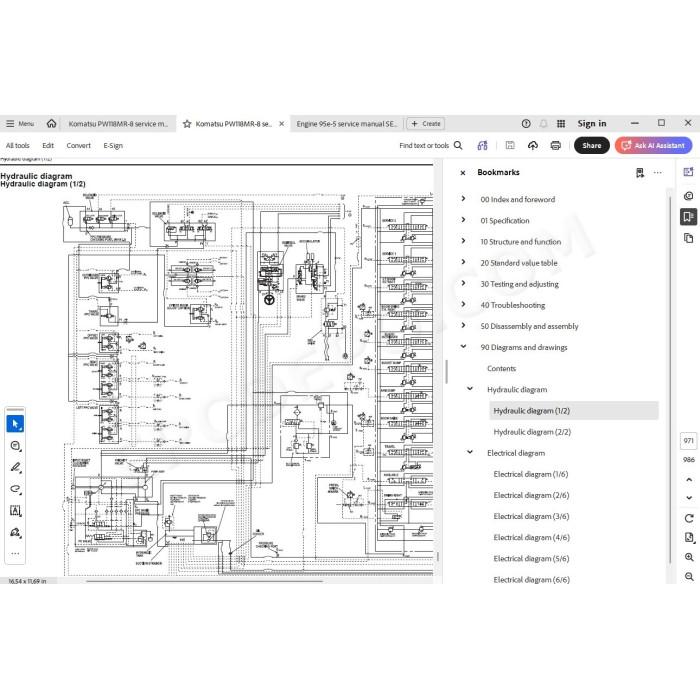
Task: Click the page number 971 box
Action: tap(688, 441)
